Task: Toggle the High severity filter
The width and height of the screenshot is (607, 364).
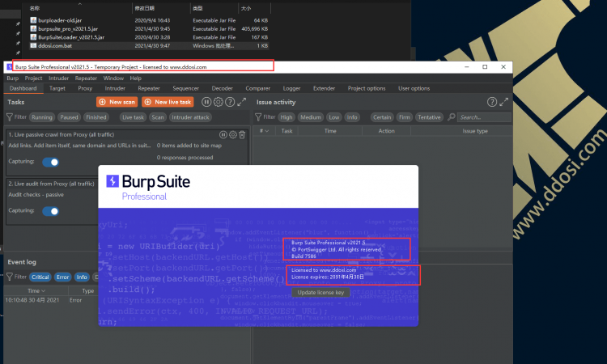Action: tap(287, 117)
